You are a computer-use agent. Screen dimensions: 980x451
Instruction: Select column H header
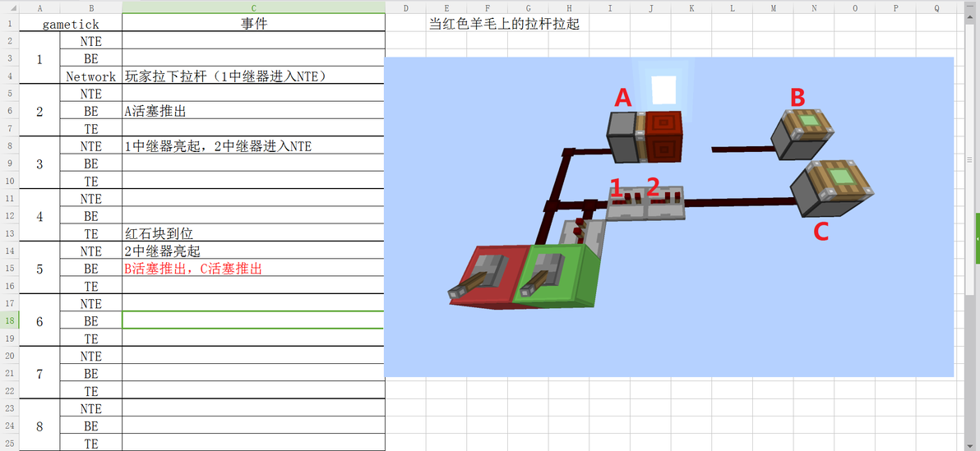(569, 8)
